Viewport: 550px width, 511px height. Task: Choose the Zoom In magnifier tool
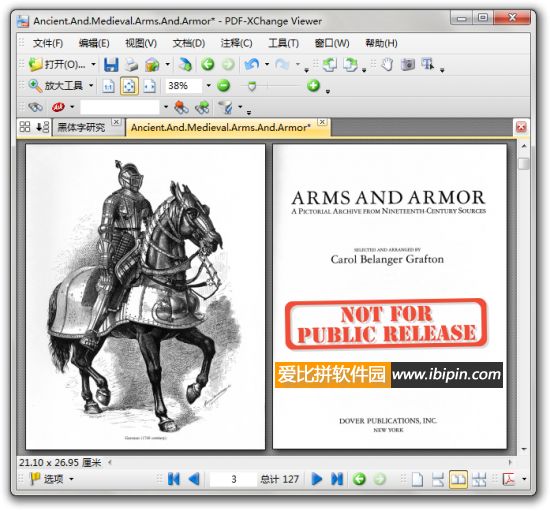click(35, 86)
